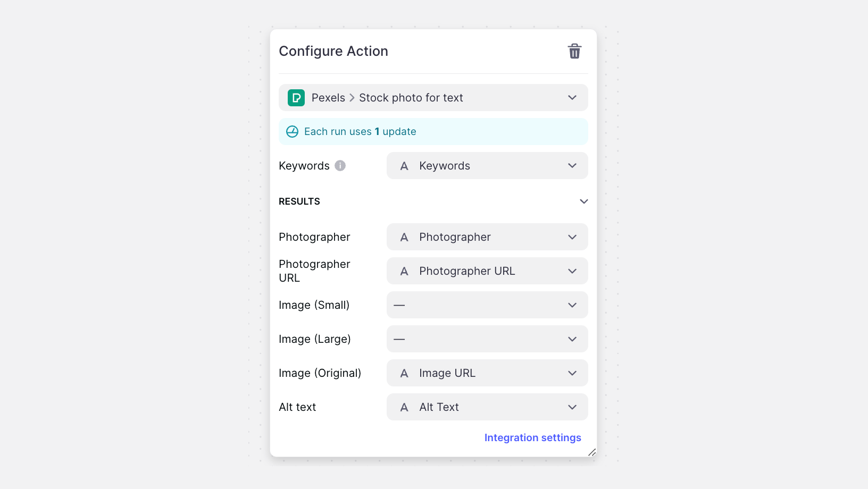Open the Alt text result dropdown
The image size is (868, 489).
[x=572, y=407]
